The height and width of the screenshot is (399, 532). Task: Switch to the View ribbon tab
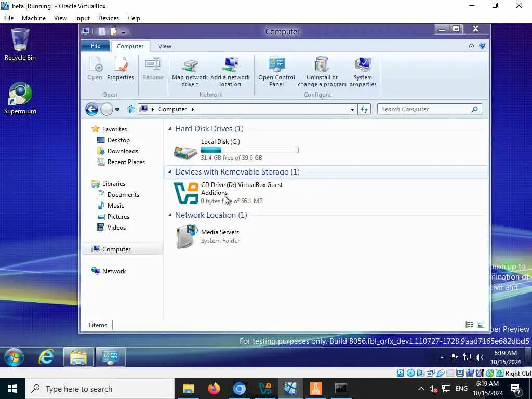pyautogui.click(x=165, y=46)
